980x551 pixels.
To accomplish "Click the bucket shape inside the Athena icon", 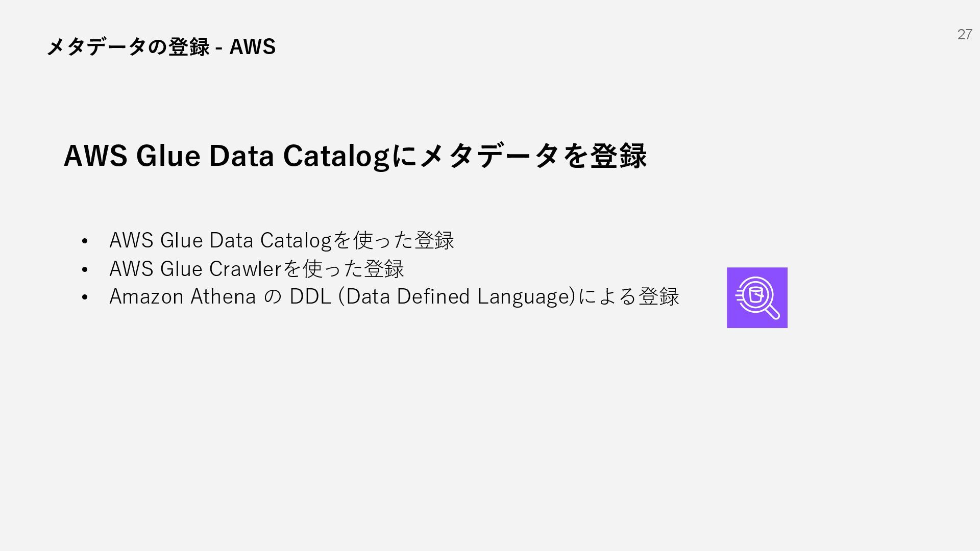I will (x=756, y=295).
